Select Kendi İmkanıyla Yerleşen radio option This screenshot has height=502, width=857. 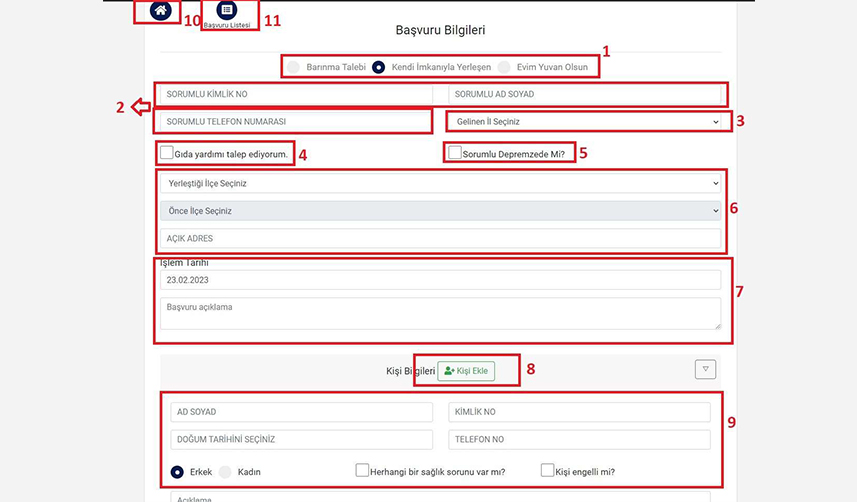click(x=379, y=67)
